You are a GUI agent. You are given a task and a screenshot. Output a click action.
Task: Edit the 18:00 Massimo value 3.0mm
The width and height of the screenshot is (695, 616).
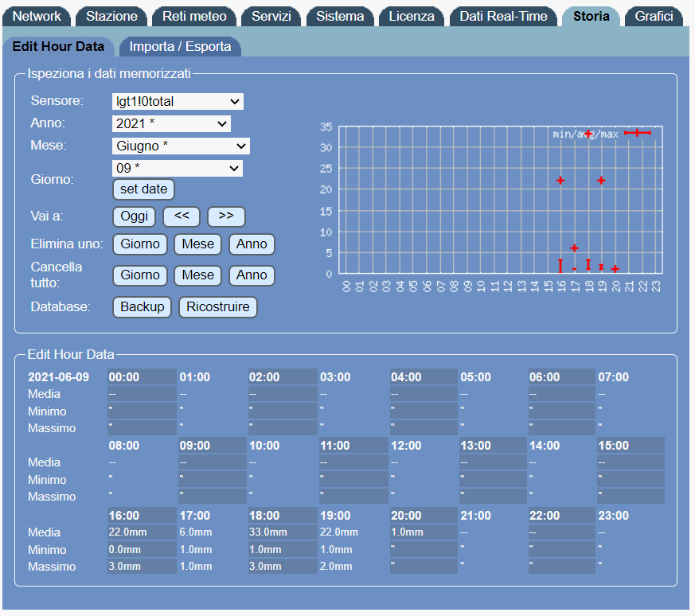(283, 567)
